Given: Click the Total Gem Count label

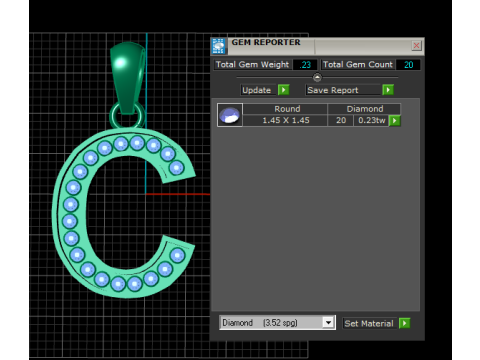Looking at the screenshot, I should point(358,65).
